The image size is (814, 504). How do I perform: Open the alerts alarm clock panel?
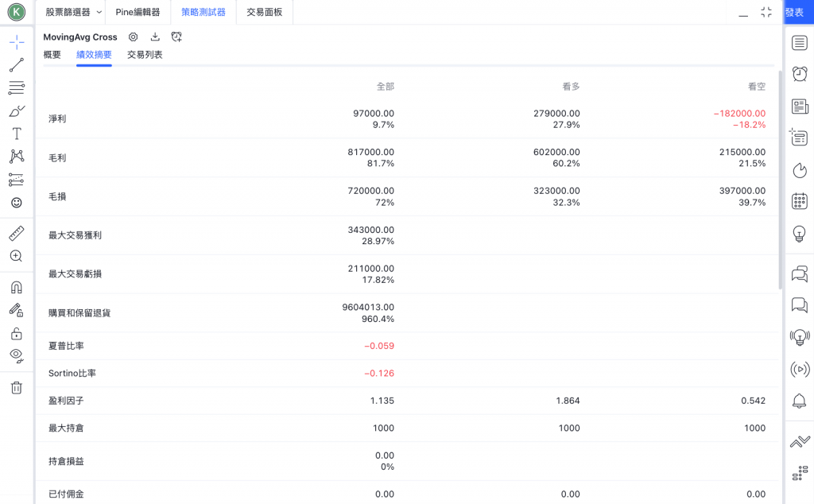[x=800, y=74]
